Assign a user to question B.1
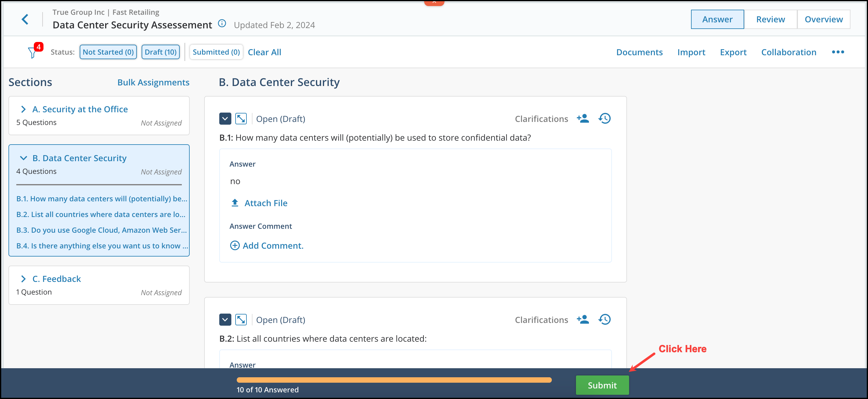The width and height of the screenshot is (868, 399). coord(583,119)
